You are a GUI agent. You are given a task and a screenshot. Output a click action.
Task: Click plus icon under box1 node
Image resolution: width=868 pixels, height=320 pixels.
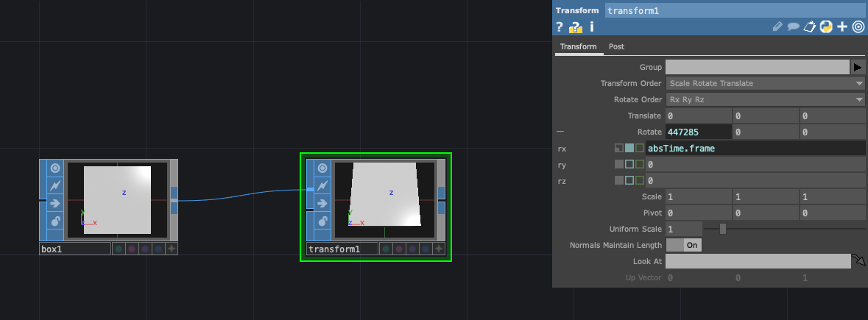tap(172, 249)
